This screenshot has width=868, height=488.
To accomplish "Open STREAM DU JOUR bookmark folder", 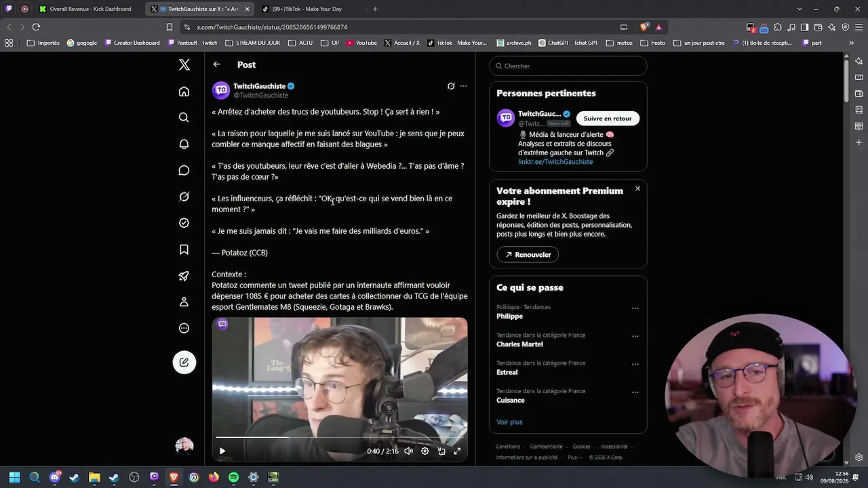I will (252, 43).
